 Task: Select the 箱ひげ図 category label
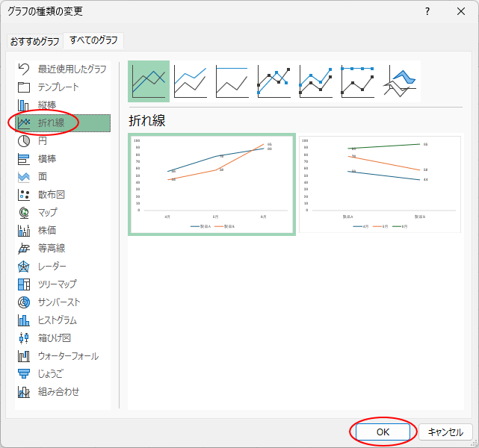click(x=55, y=338)
